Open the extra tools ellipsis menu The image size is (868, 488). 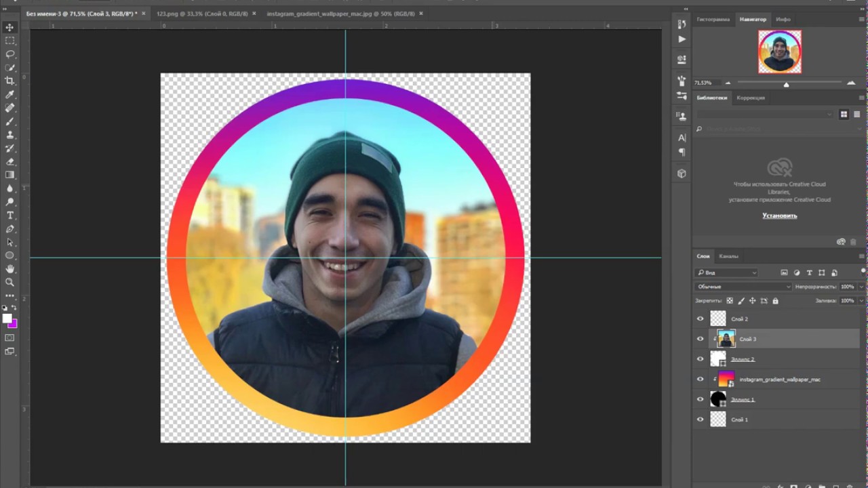(x=9, y=296)
